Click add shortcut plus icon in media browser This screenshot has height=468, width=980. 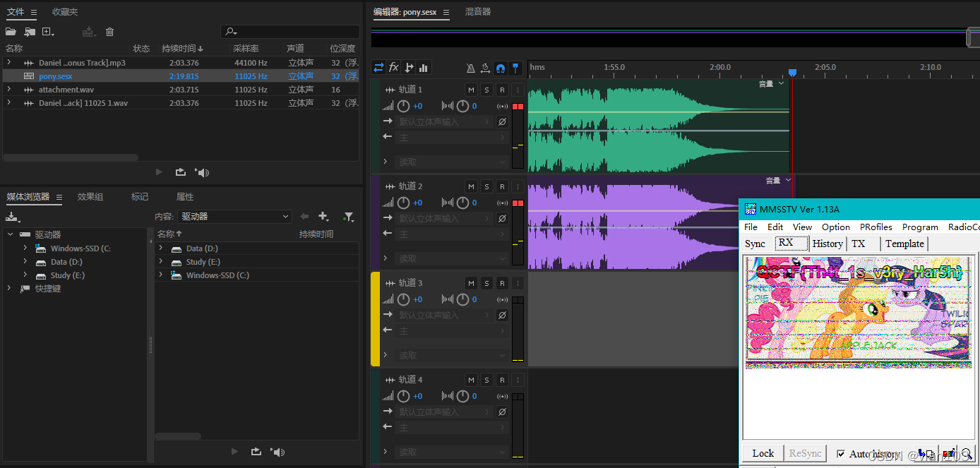tap(324, 217)
